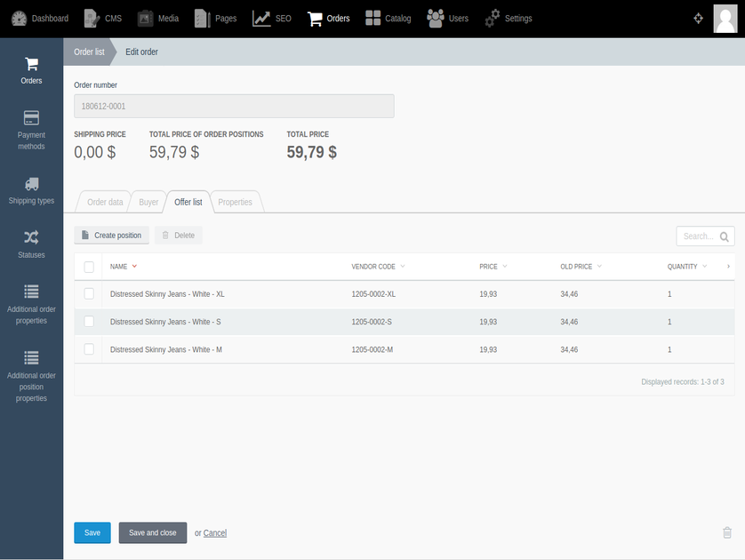This screenshot has width=745, height=560.
Task: Sort by Price column arrow
Action: click(505, 267)
